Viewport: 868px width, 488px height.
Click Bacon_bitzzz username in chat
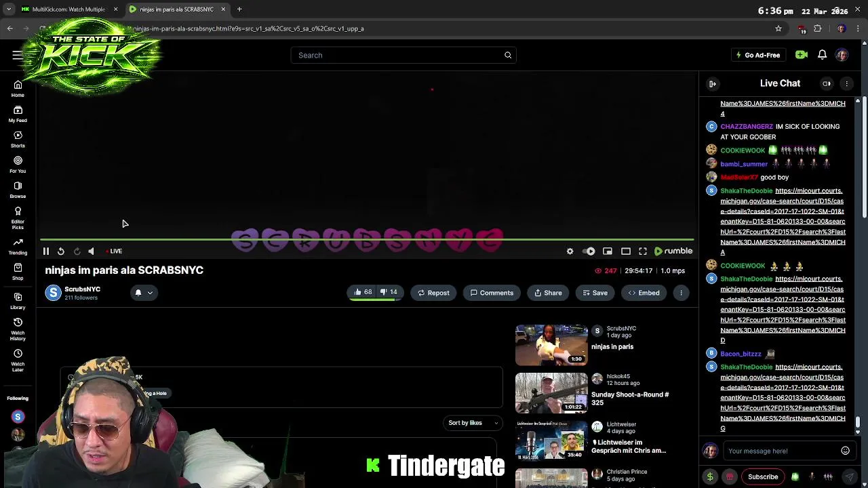[741, 354]
